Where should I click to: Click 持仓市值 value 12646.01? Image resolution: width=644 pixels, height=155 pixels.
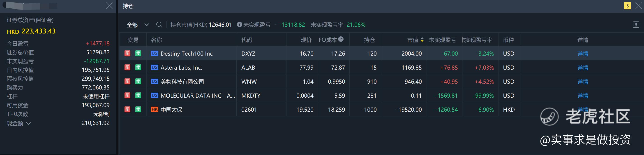pyautogui.click(x=220, y=25)
